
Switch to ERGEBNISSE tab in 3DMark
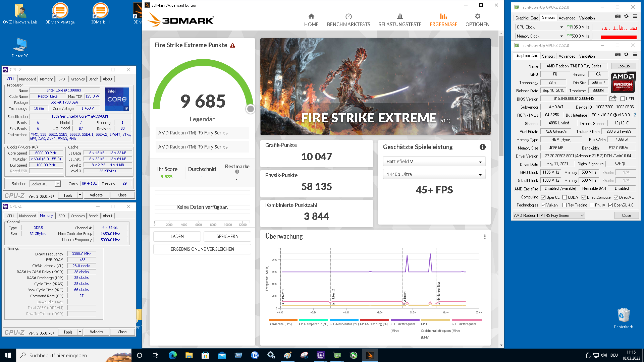[443, 20]
